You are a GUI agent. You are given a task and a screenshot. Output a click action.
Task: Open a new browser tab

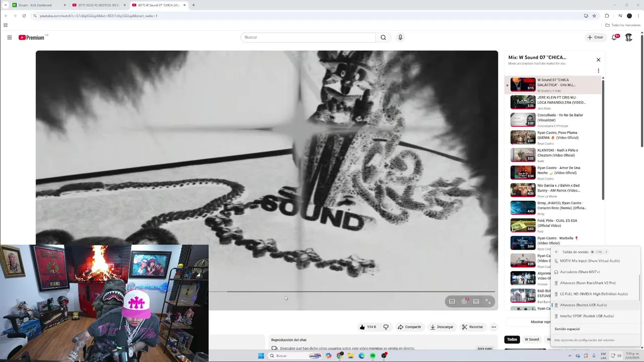(x=193, y=5)
